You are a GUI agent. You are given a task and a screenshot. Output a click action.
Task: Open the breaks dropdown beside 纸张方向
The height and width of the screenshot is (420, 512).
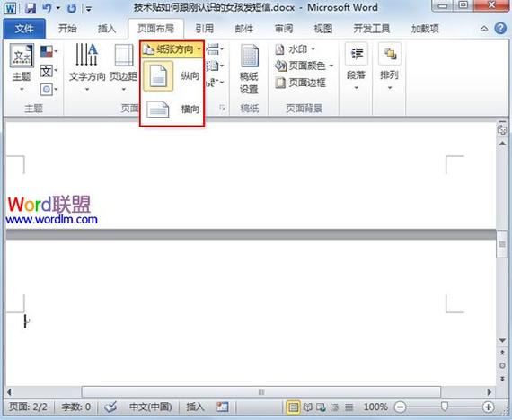tap(216, 49)
